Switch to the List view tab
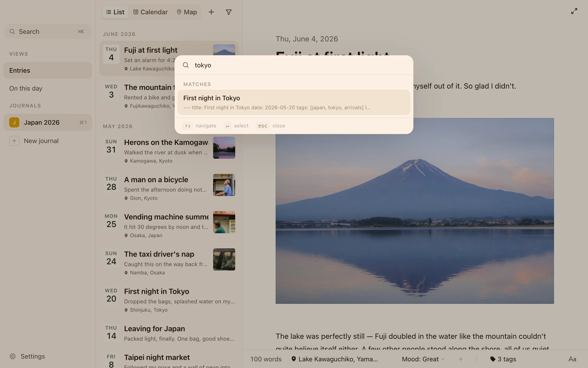Screen dimensions: 588x368 (x=115, y=12)
